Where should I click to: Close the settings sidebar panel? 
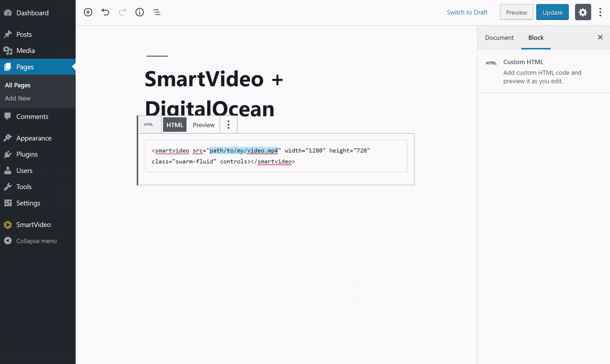click(600, 37)
